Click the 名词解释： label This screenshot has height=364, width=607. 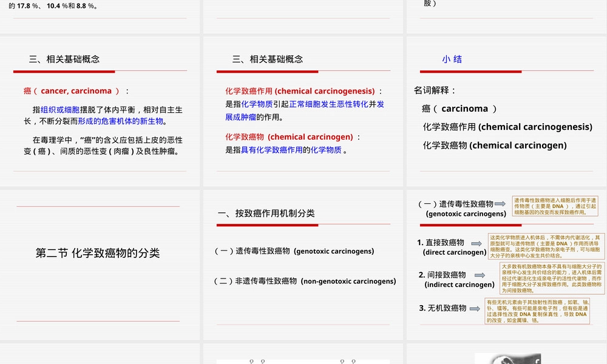(435, 90)
